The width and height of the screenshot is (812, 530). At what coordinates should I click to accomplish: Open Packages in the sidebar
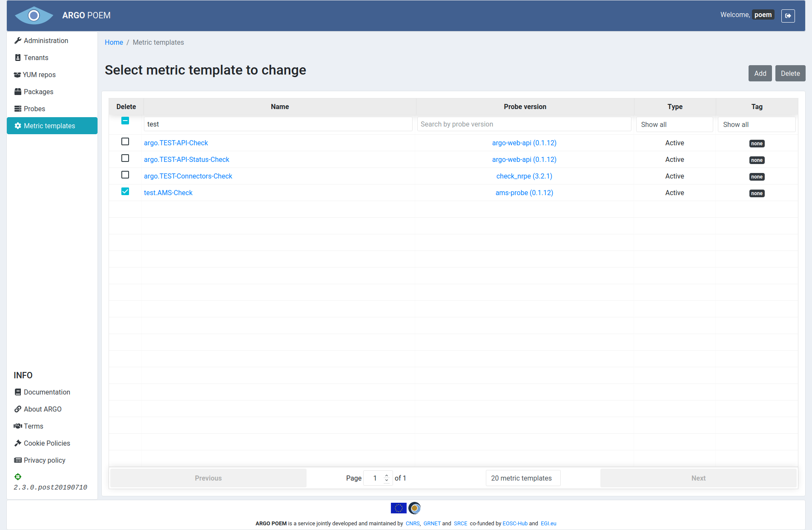52,92
